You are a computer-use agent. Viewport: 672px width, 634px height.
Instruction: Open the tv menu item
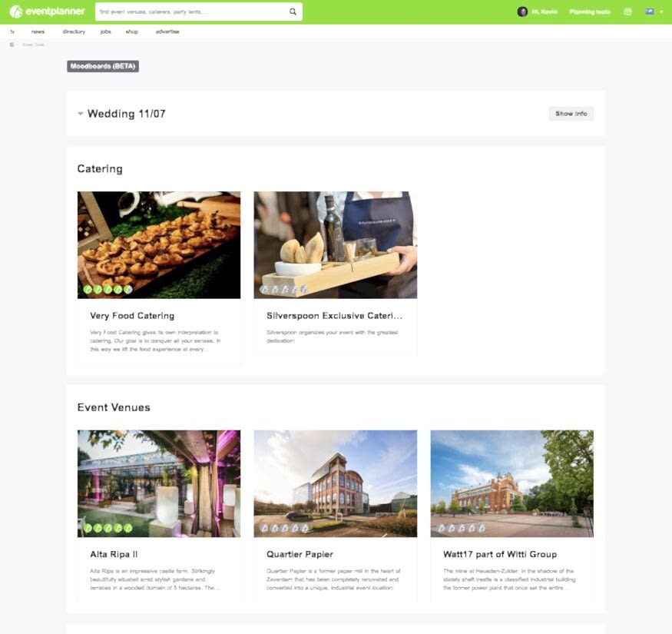tap(12, 32)
